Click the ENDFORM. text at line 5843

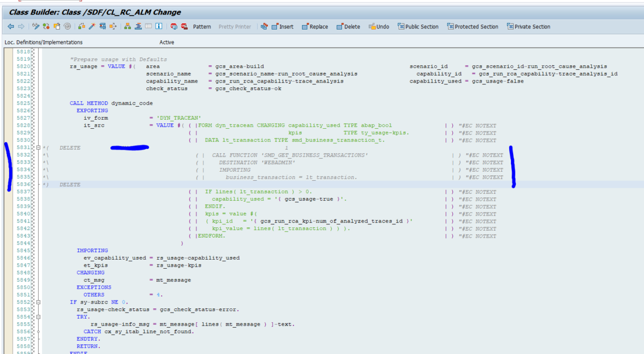[x=212, y=236]
